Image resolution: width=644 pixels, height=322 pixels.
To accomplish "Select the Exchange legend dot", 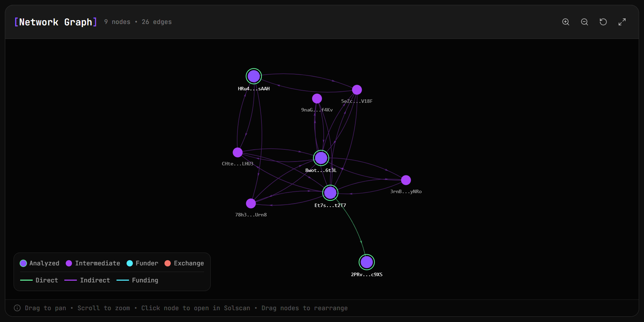I will tap(168, 263).
